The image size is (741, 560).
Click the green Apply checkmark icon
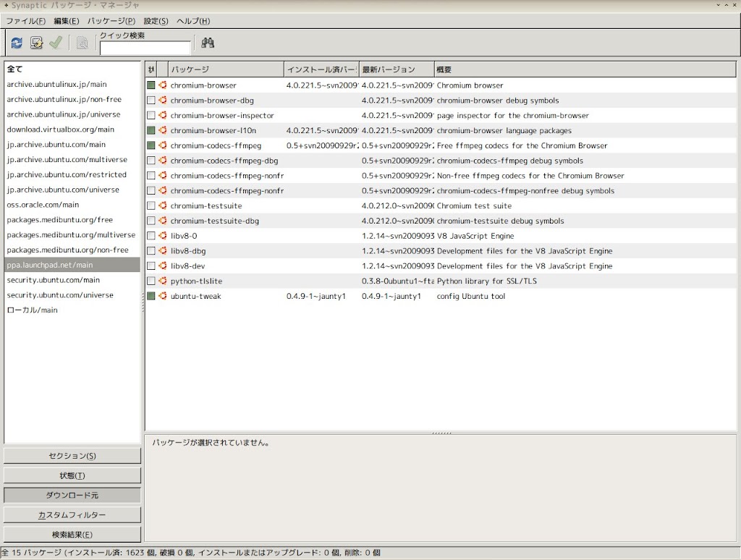pyautogui.click(x=56, y=43)
